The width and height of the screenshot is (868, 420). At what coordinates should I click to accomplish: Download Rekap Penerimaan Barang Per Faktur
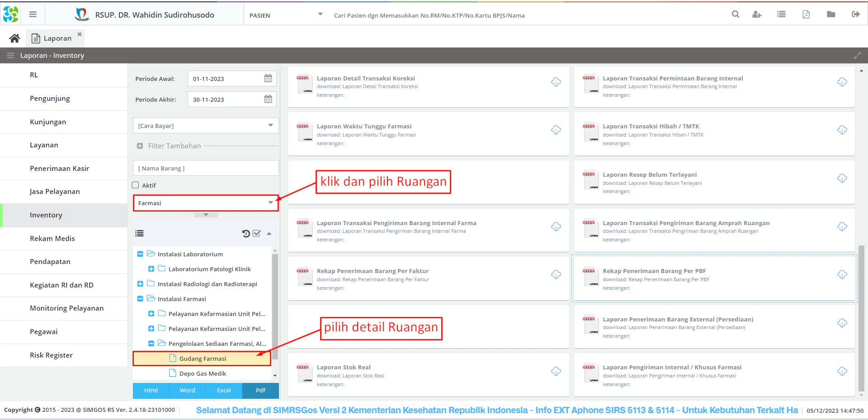556,274
